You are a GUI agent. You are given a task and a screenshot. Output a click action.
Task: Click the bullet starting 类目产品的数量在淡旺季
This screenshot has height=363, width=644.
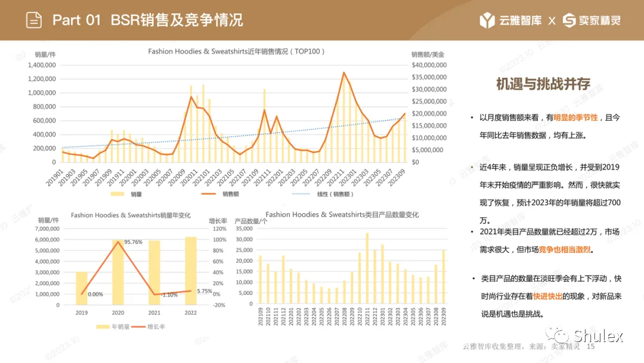click(550, 296)
